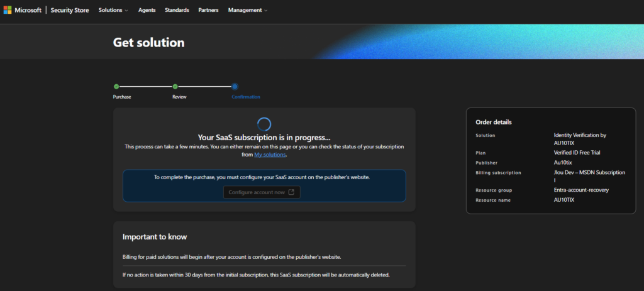Click the blue Confirmation step circle
Viewport: 644px width, 291px height.
[x=235, y=86]
